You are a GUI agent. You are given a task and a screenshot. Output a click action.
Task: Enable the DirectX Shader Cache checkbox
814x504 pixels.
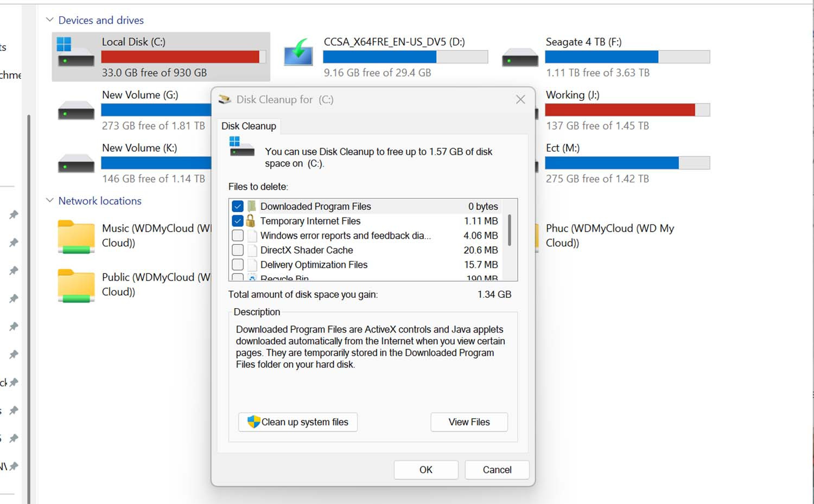(x=238, y=250)
